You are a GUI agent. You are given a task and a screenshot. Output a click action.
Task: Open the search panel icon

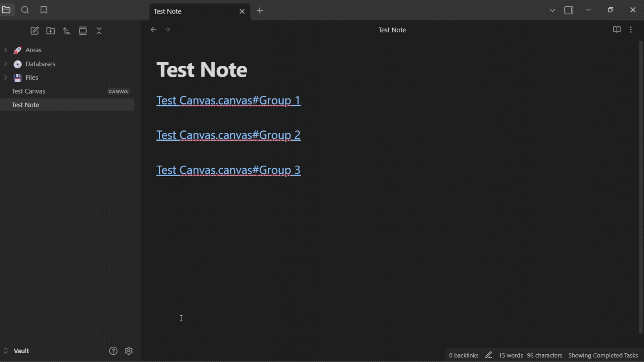[25, 10]
